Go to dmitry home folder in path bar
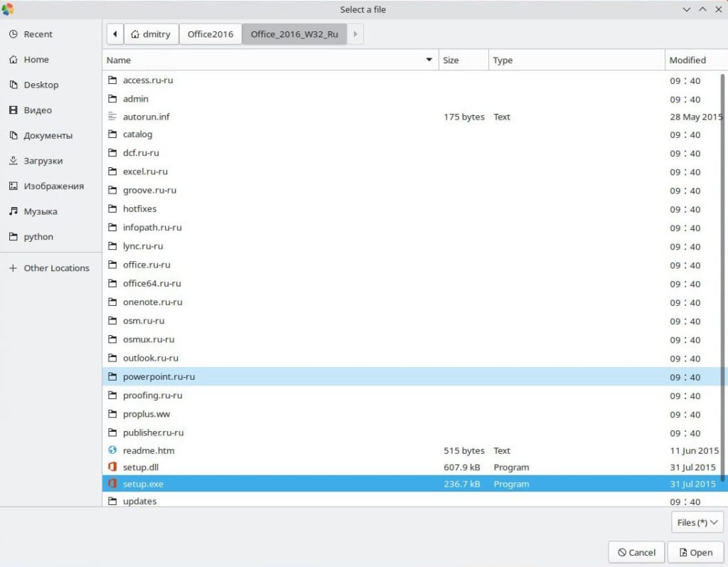The image size is (728, 567). coord(151,34)
